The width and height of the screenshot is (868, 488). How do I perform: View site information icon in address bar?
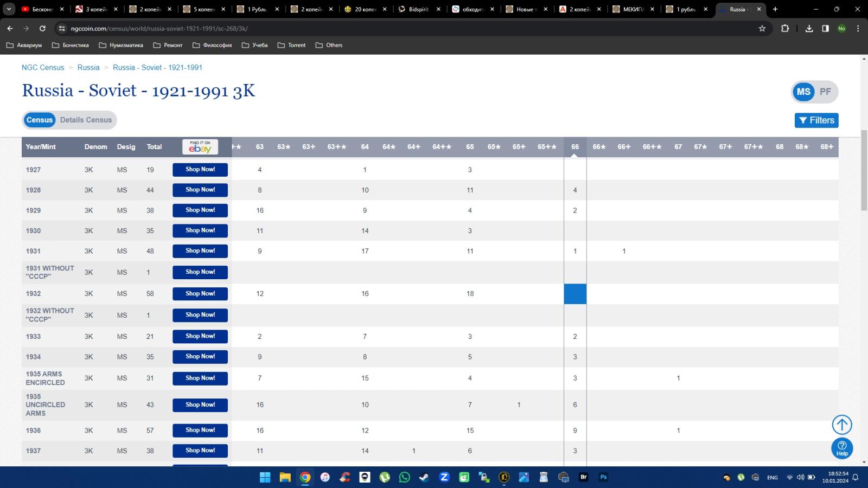[x=61, y=28]
